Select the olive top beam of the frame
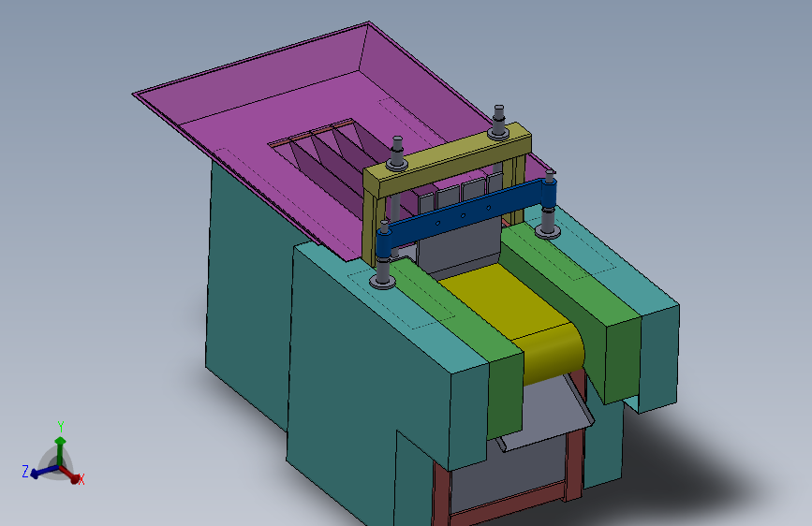Image resolution: width=812 pixels, height=526 pixels. (x=448, y=158)
